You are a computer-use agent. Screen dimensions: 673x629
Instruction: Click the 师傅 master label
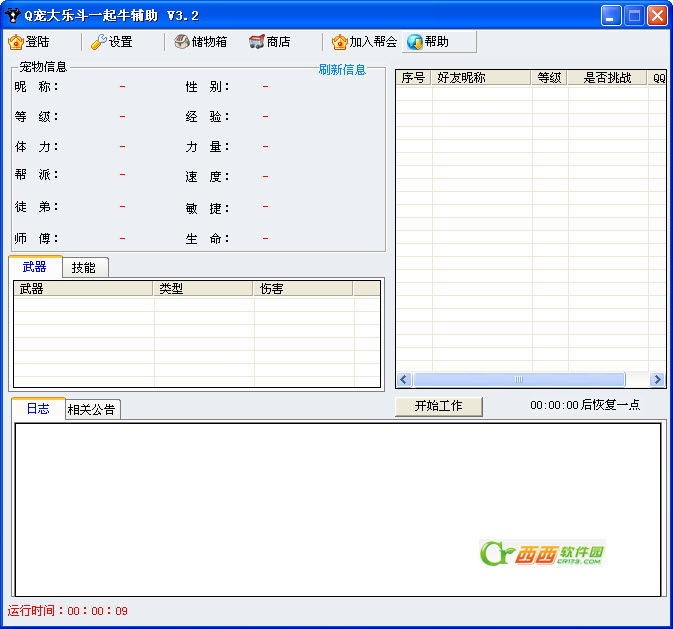36,238
